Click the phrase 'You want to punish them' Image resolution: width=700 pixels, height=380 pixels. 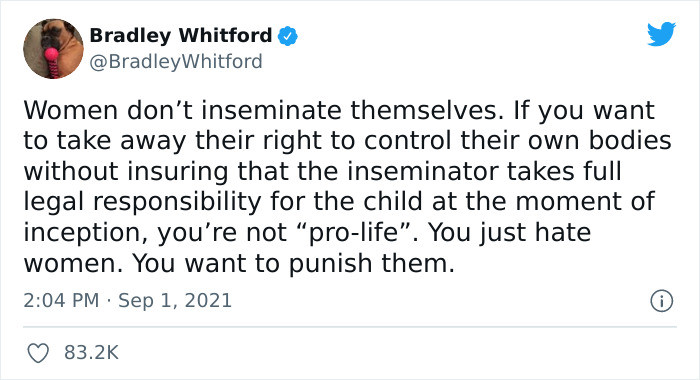point(293,263)
